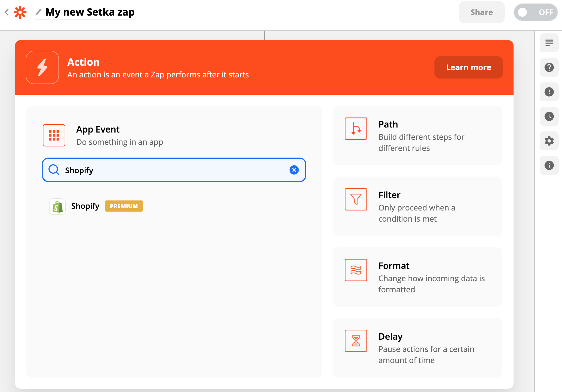
Task: Open the alerts exclamation sidebar icon
Action: point(549,92)
